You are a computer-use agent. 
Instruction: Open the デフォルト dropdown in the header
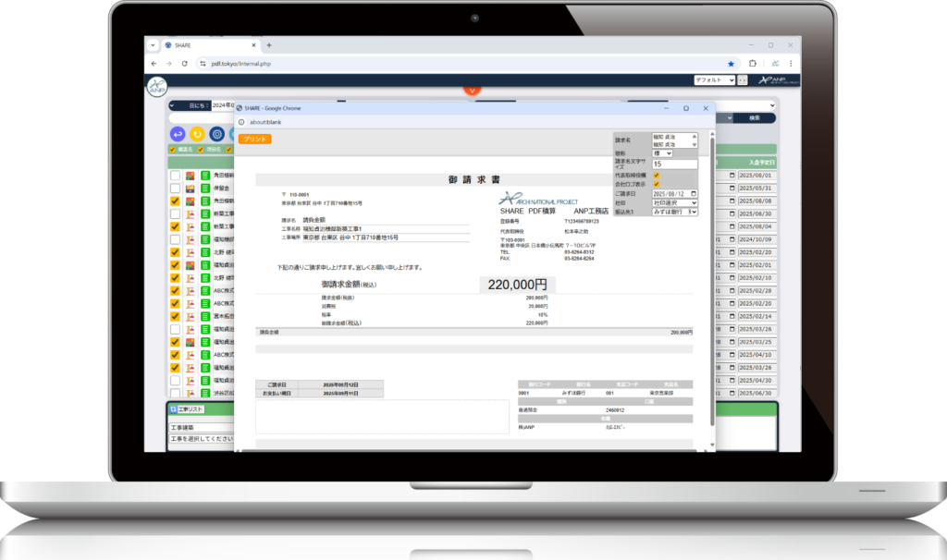point(715,80)
